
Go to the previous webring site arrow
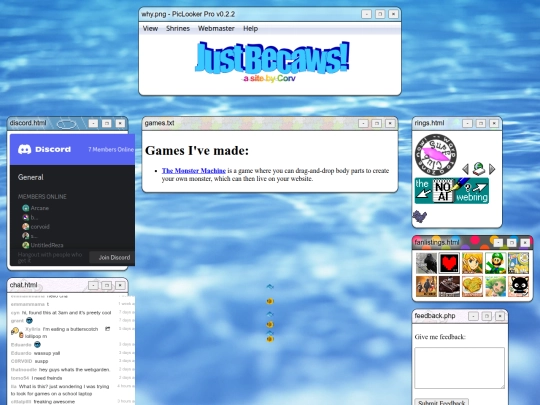pos(465,169)
